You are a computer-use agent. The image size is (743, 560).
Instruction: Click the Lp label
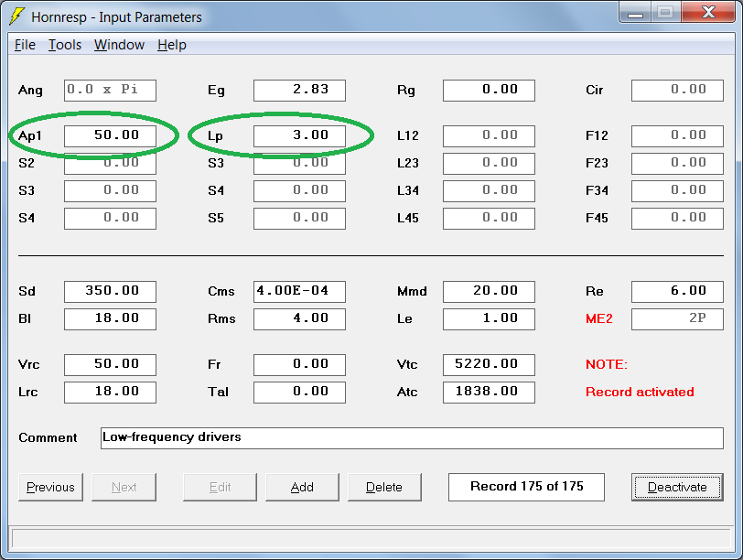tap(215, 136)
